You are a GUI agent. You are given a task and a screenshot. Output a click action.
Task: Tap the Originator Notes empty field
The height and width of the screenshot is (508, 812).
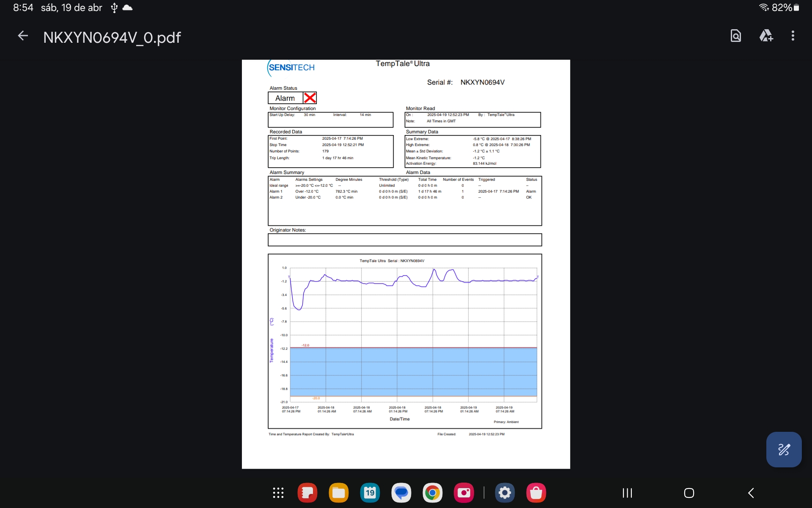[x=405, y=240]
